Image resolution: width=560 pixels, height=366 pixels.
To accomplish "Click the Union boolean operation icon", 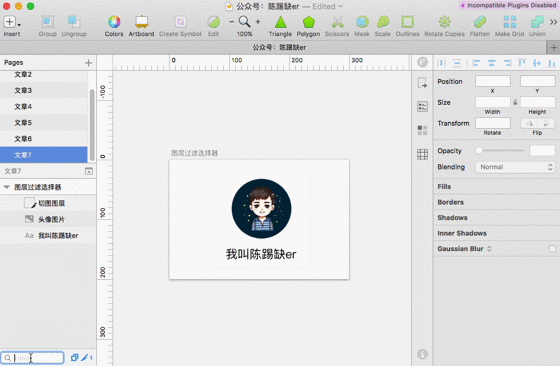I will tap(537, 26).
